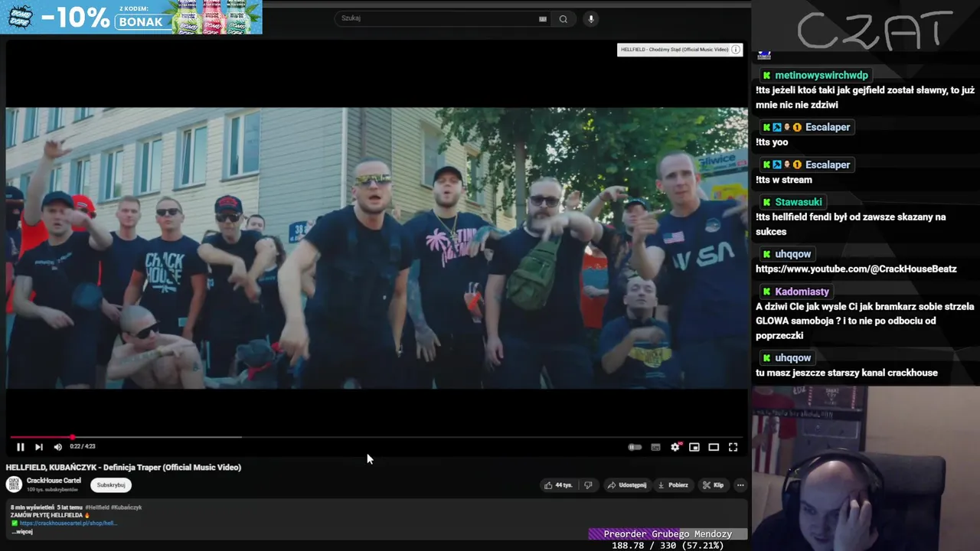Click the Pobierz download button
980x551 pixels.
(x=673, y=485)
